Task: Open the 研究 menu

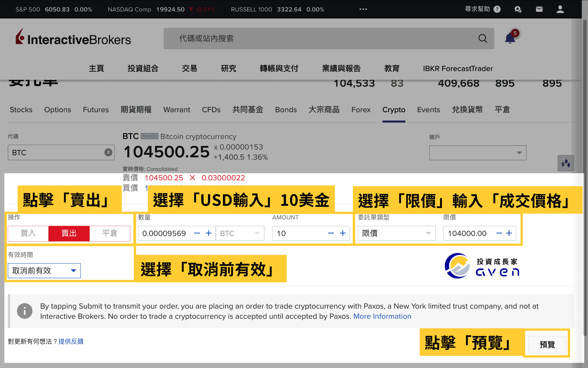Action: (228, 69)
